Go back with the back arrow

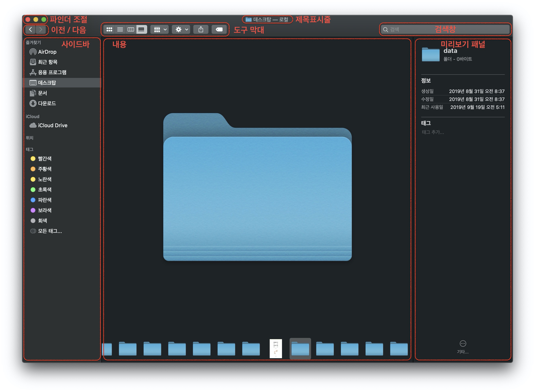point(30,29)
